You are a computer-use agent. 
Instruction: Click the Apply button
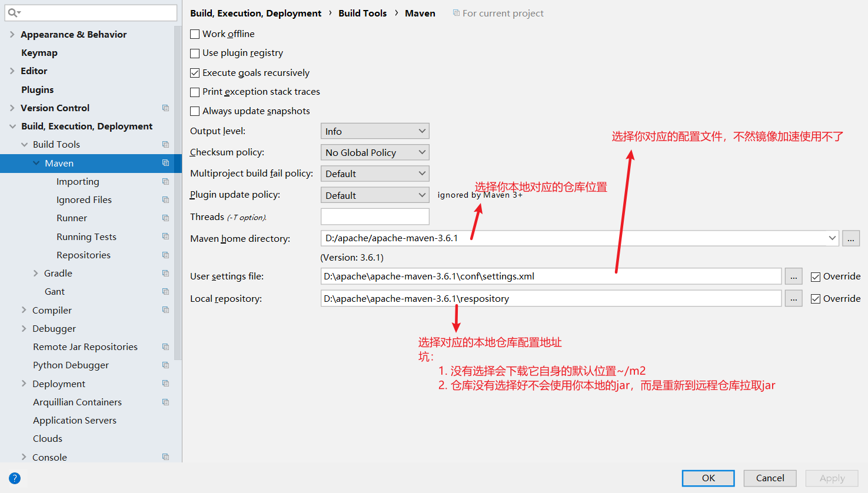click(x=832, y=478)
